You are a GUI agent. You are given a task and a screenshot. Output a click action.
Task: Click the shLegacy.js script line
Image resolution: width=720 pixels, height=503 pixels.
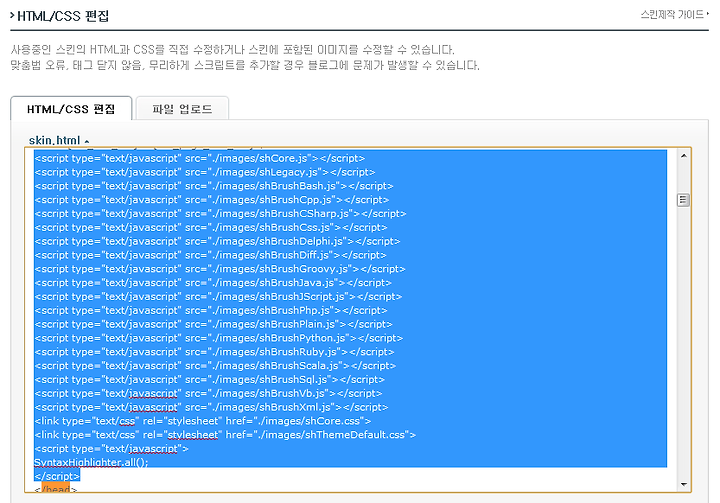tap(205, 172)
